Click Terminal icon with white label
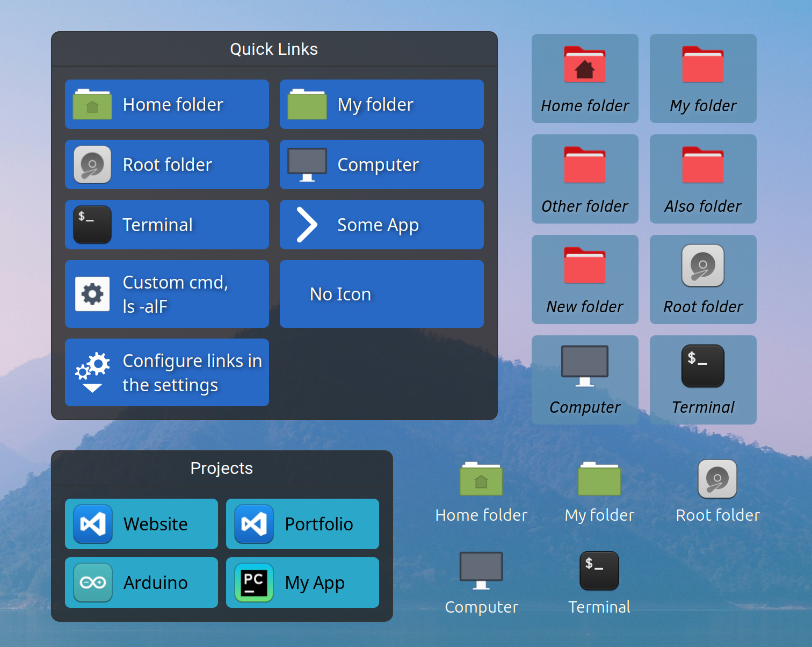812x647 pixels. click(x=599, y=571)
